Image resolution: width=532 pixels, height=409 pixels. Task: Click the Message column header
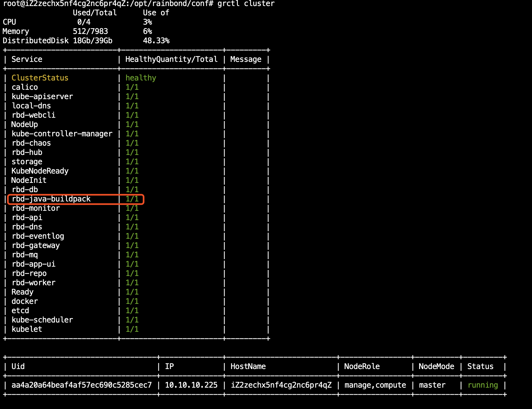pyautogui.click(x=246, y=59)
